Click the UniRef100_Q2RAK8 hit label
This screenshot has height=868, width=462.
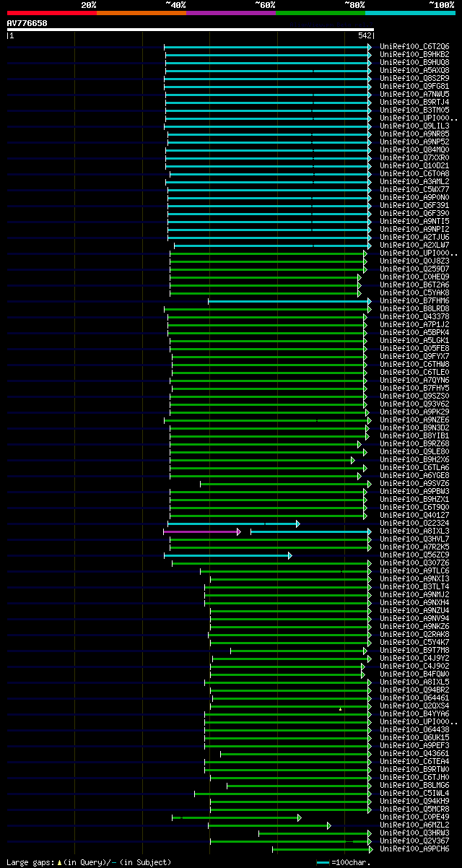pos(415,635)
